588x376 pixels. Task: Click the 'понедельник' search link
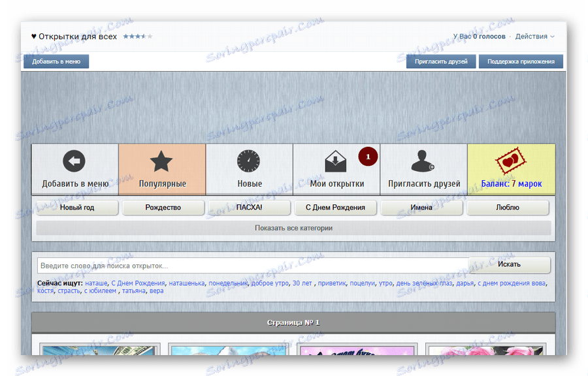point(229,283)
